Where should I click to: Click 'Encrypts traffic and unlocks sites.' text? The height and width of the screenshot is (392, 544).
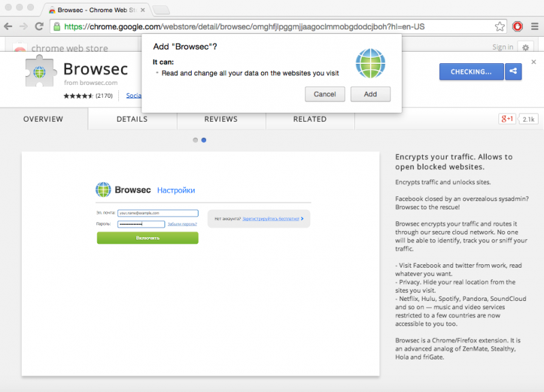pos(443,182)
